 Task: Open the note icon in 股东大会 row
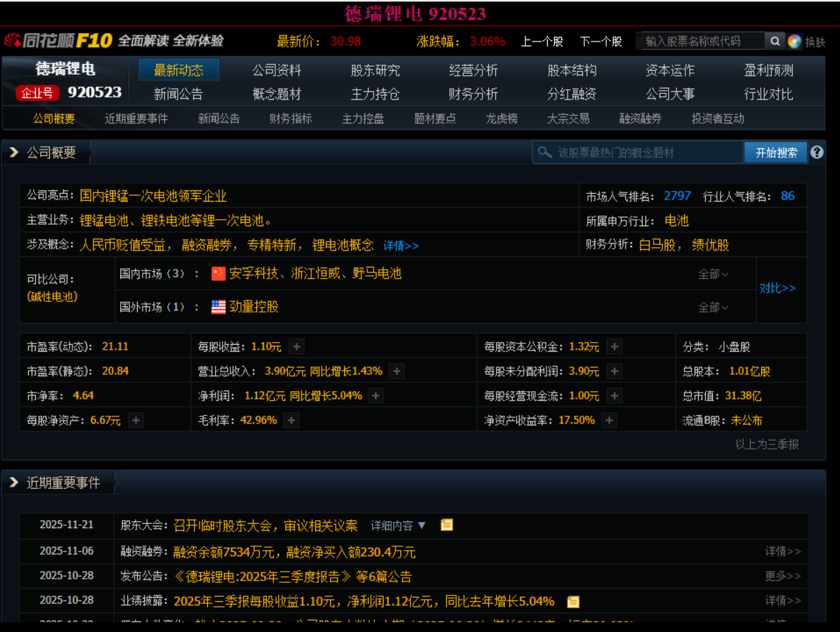tap(447, 525)
